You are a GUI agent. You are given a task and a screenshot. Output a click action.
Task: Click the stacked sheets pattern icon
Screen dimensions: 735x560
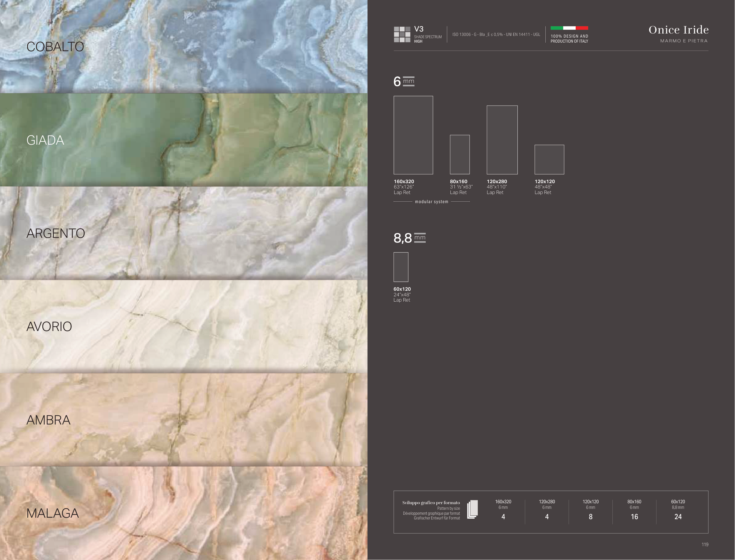(472, 509)
